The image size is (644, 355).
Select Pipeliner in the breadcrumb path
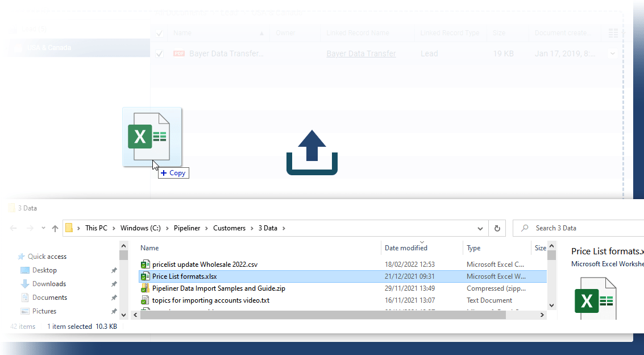[187, 228]
